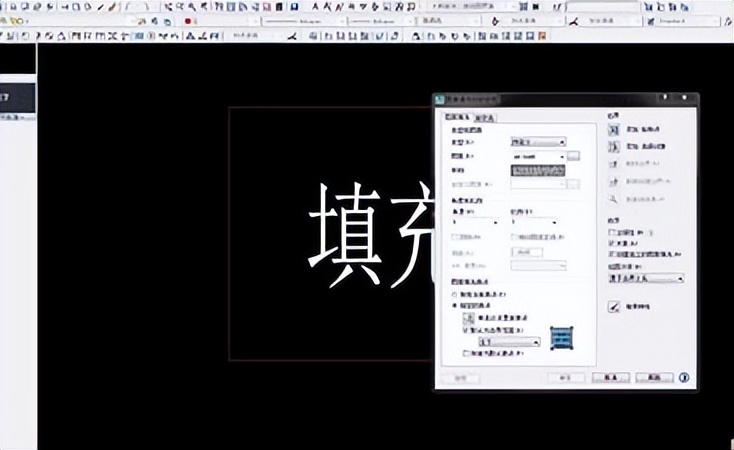This screenshot has width=734, height=450.
Task: Click the Preview button in hatch dialog
Action: point(461,378)
